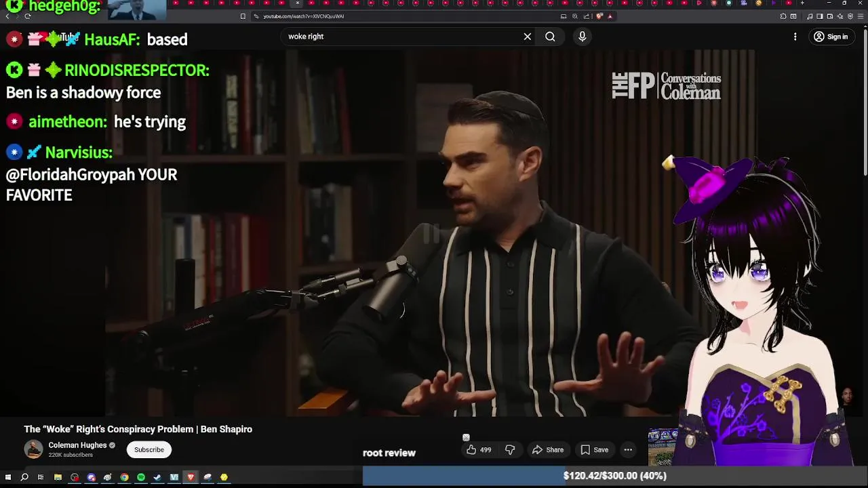Viewport: 868px width, 488px height.
Task: Open Task View on taskbar
Action: [41, 477]
